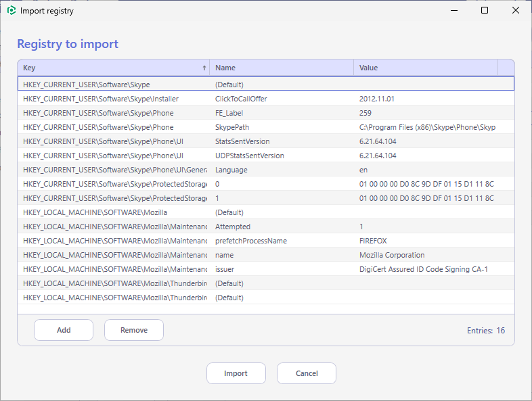Image resolution: width=532 pixels, height=401 pixels.
Task: Click the DigiCert Assured ID Code Signing value
Action: 424,269
